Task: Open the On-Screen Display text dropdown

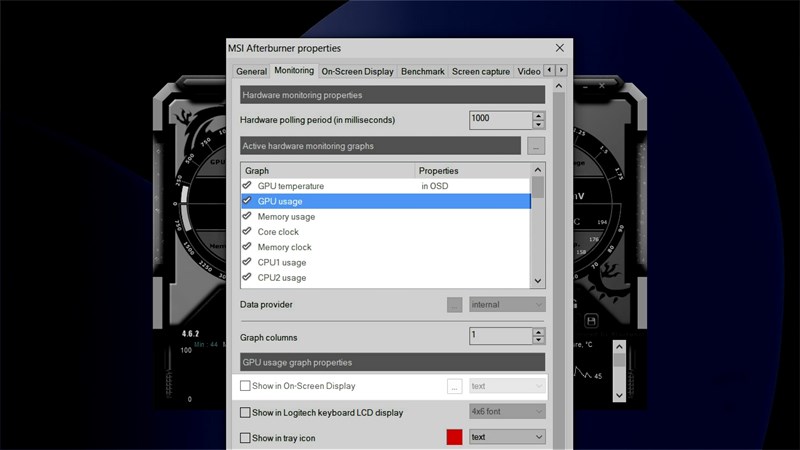Action: click(x=507, y=386)
